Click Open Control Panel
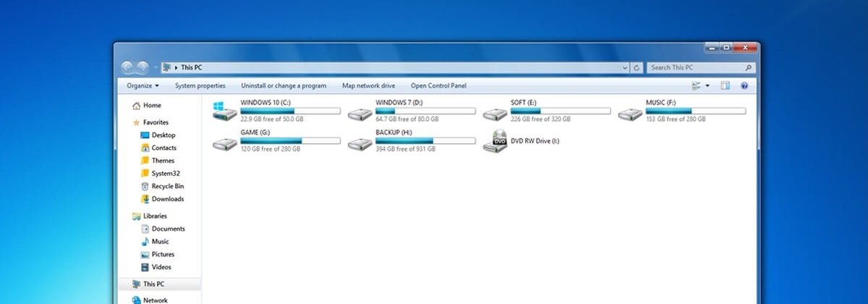Screen dimensions: 868x304 click(x=438, y=85)
